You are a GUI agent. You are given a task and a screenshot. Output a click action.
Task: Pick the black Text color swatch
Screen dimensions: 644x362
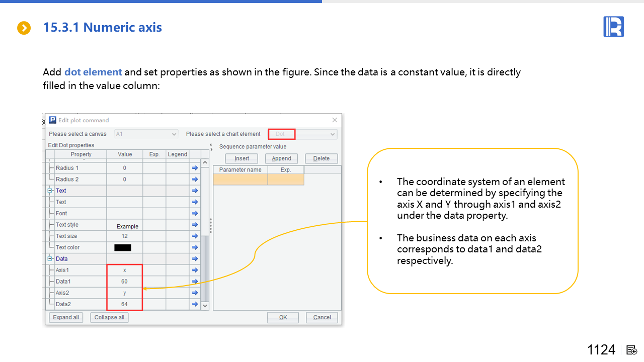point(123,247)
